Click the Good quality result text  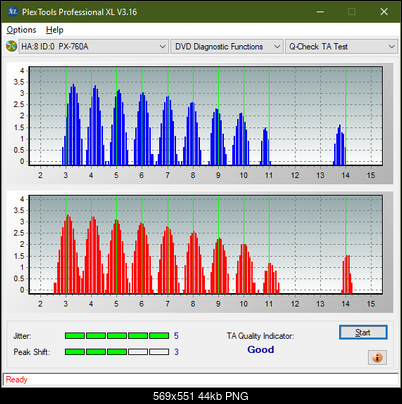point(261,350)
